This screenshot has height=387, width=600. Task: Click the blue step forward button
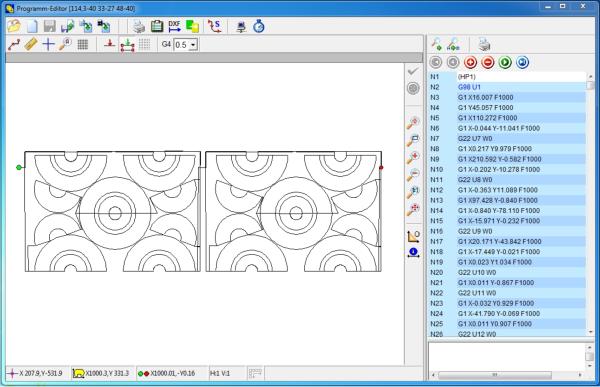[x=522, y=62]
